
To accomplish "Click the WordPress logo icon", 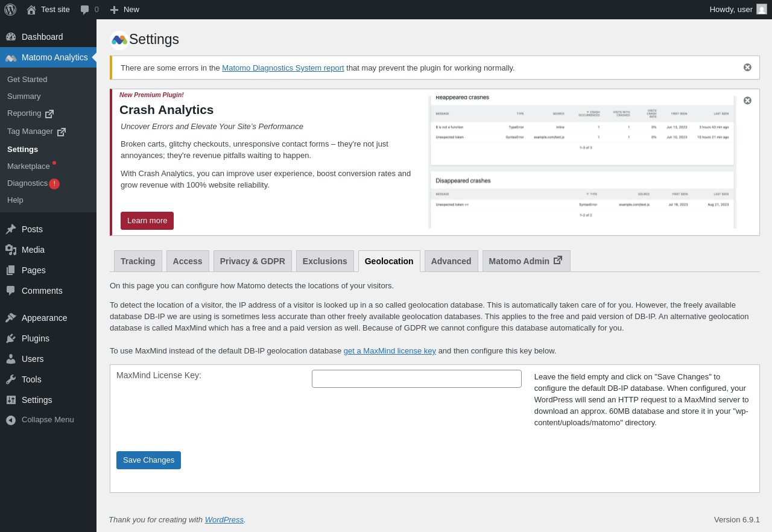I will 10,10.
